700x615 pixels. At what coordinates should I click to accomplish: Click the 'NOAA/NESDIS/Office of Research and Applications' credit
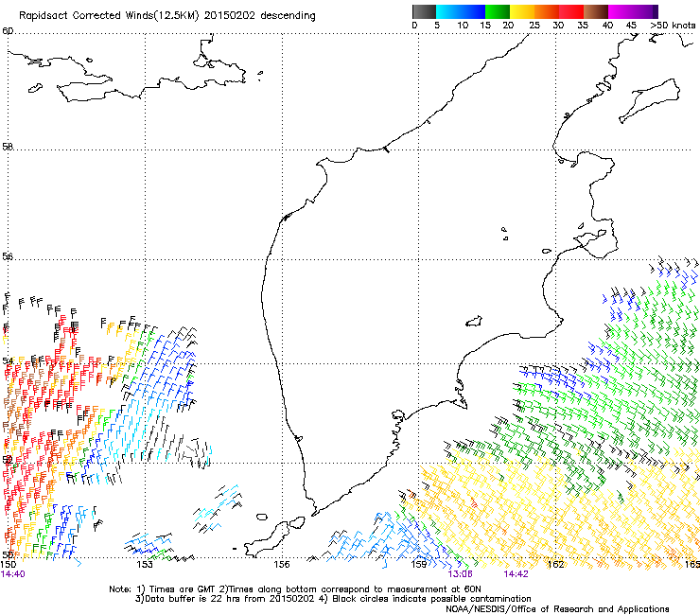tap(557, 609)
